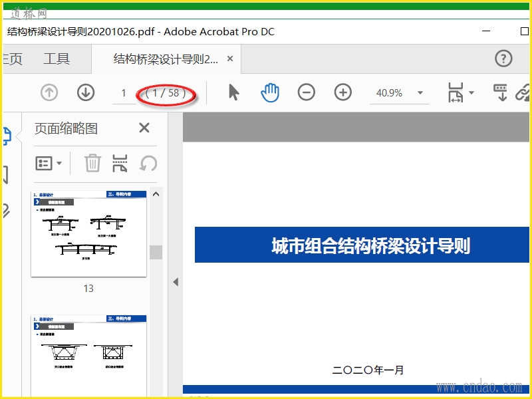Switch to the 工具 tab
This screenshot has width=532, height=399.
click(x=57, y=59)
